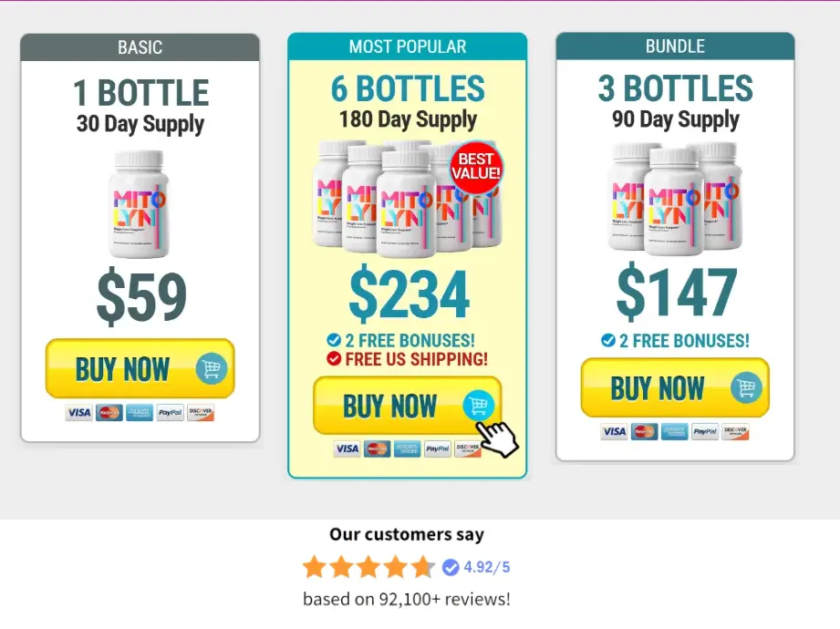Click the PayPal icon under Basic package

170,413
